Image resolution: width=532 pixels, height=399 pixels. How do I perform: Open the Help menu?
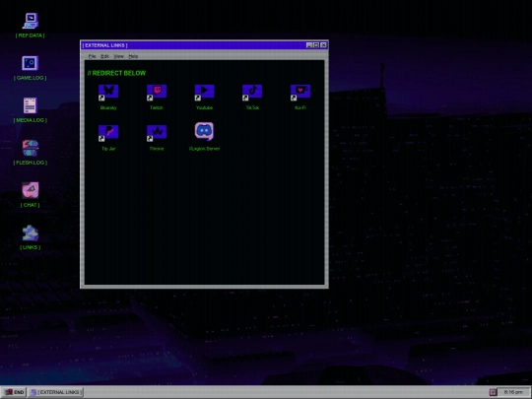tap(133, 56)
